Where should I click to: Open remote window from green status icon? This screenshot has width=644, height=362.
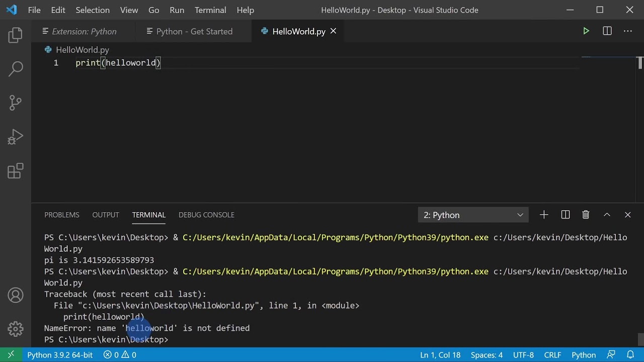point(11,355)
